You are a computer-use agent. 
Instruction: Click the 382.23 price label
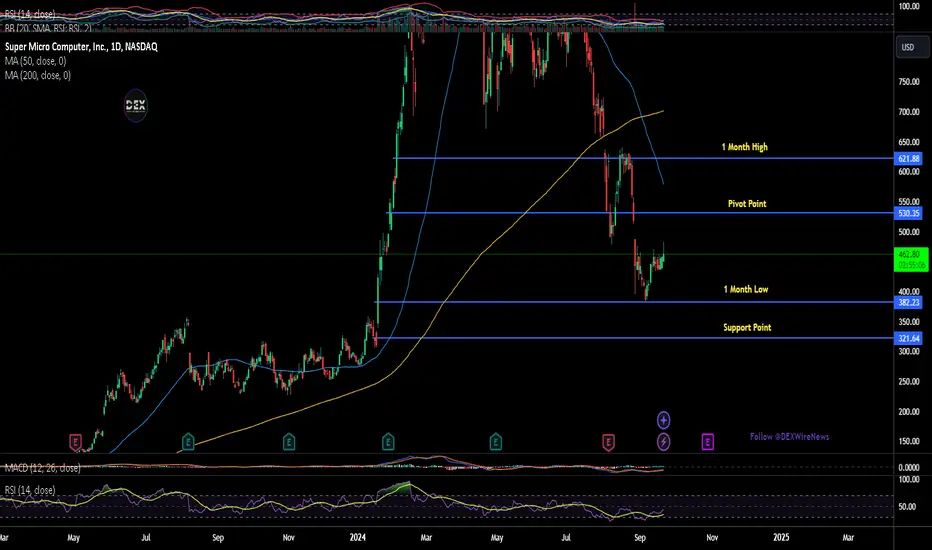(x=908, y=302)
